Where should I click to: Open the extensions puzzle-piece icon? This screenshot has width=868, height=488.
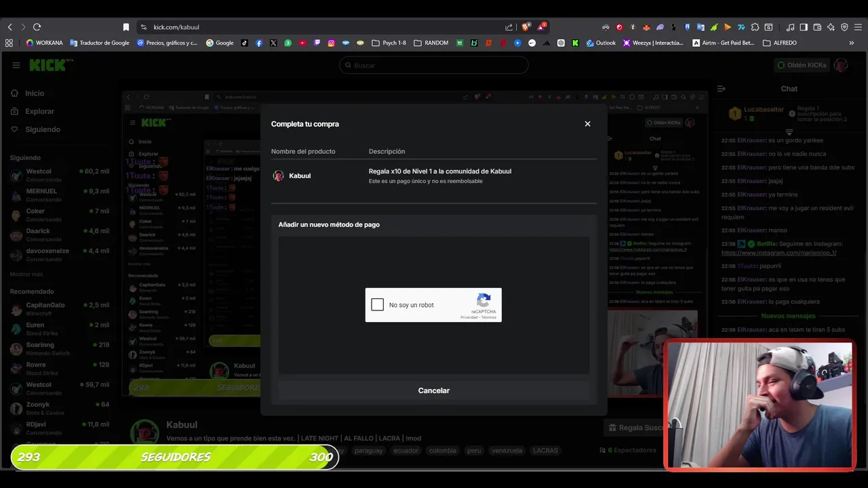[x=755, y=27]
